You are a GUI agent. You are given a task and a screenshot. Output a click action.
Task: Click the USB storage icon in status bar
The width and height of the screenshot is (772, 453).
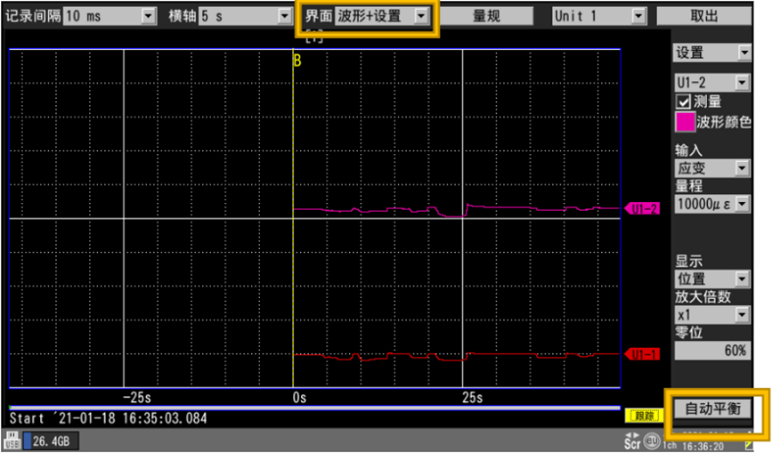12,441
